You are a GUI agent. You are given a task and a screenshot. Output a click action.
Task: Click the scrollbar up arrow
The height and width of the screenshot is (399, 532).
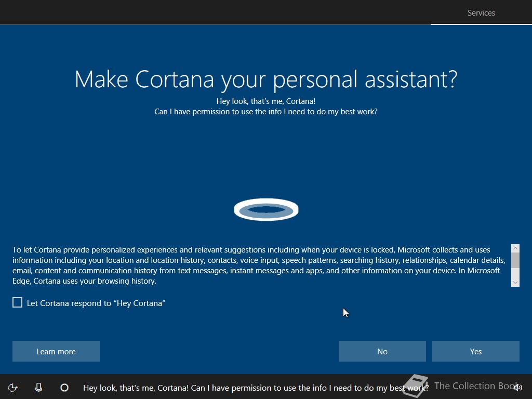(x=515, y=248)
